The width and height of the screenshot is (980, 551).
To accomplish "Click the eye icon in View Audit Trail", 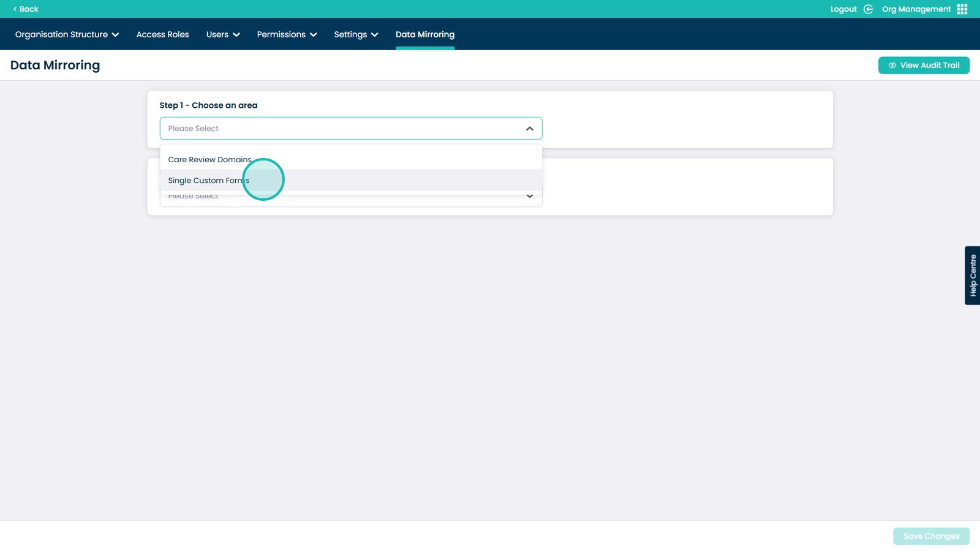I will coord(892,66).
